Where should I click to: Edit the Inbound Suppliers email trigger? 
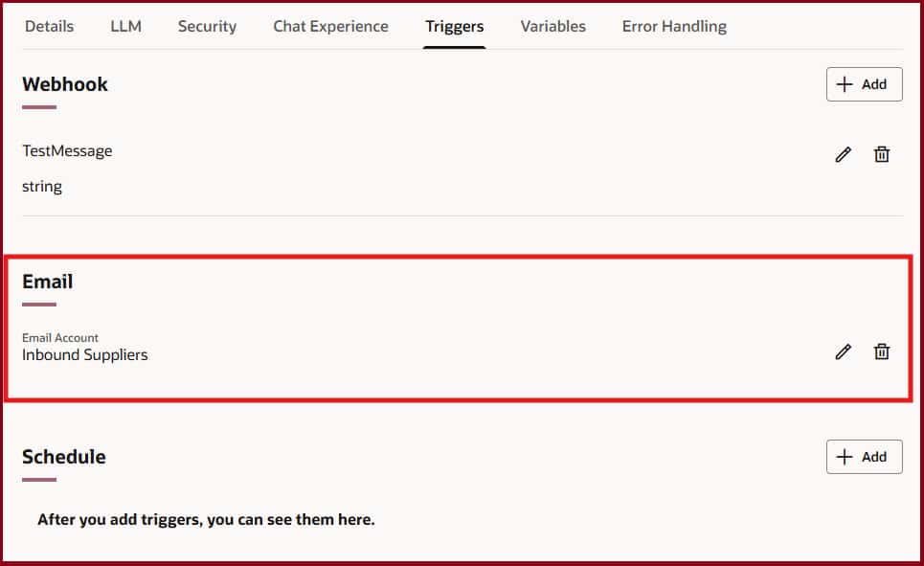(x=843, y=351)
